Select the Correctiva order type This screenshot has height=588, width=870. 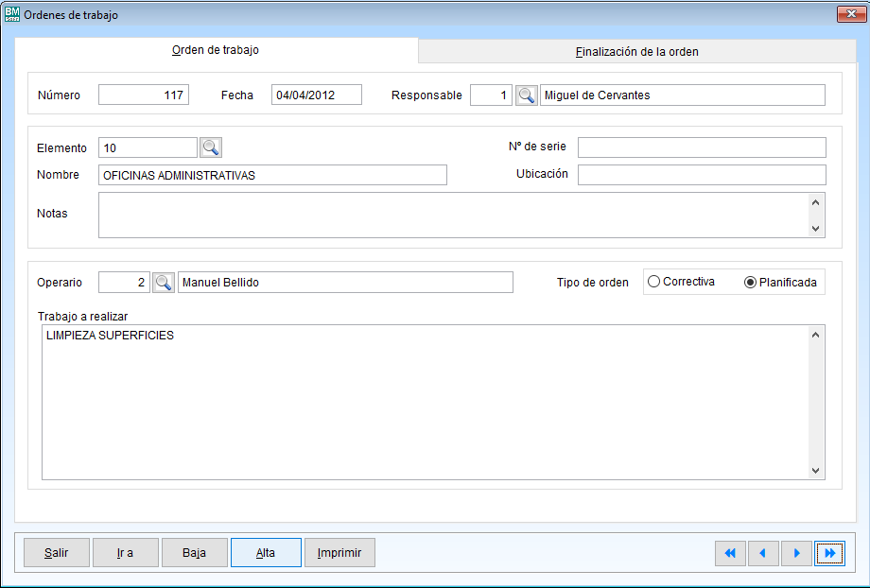(653, 282)
